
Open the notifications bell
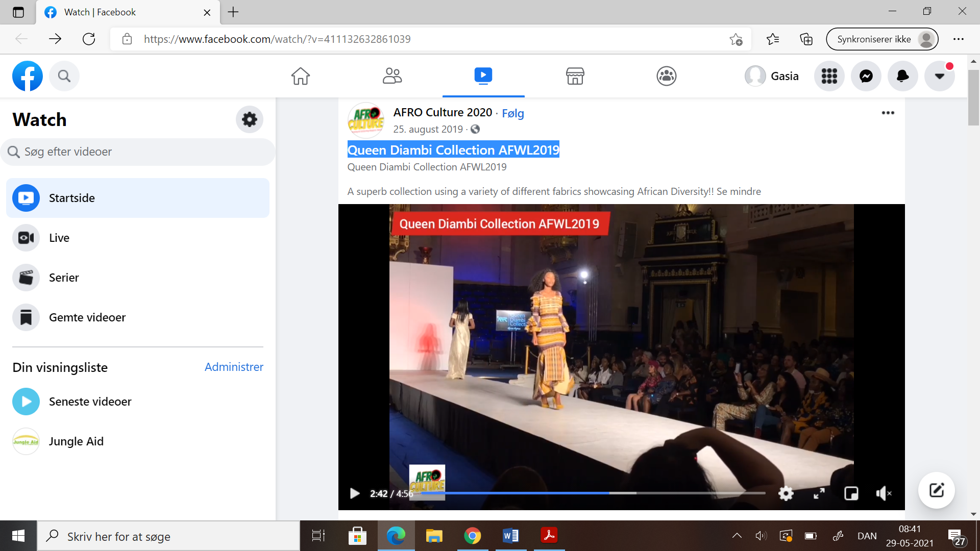(902, 77)
